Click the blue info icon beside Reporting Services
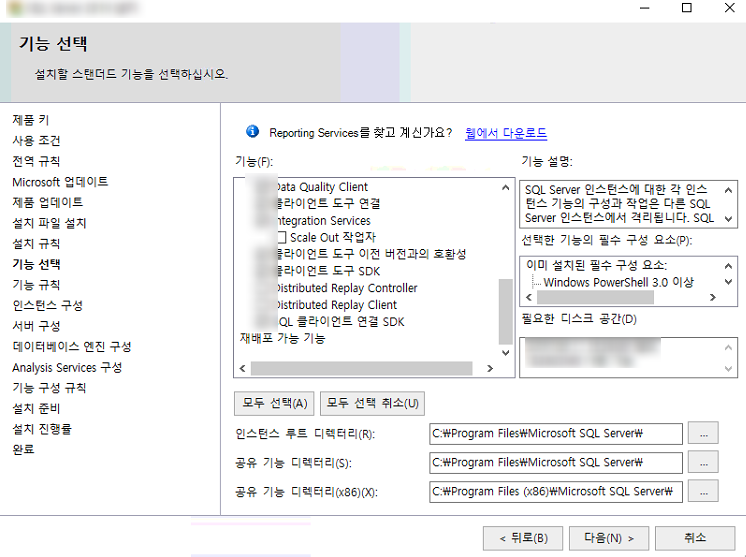 click(x=252, y=131)
